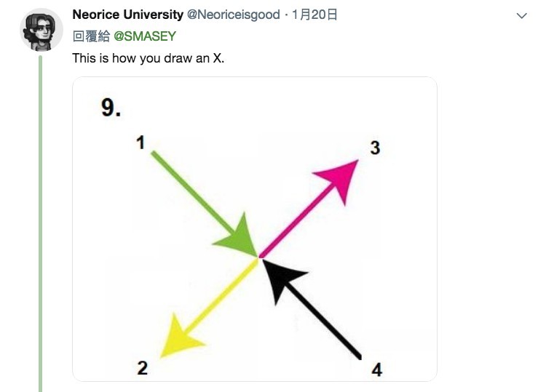The image size is (538, 392).
Task: Click the number 3 label in the image
Action: [375, 148]
